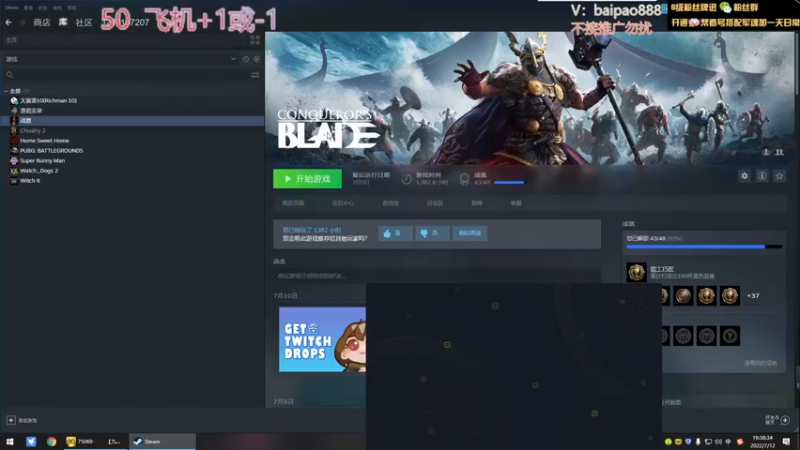The height and width of the screenshot is (450, 800).
Task: Click the add game plus icon
Action: pyautogui.click(x=11, y=420)
